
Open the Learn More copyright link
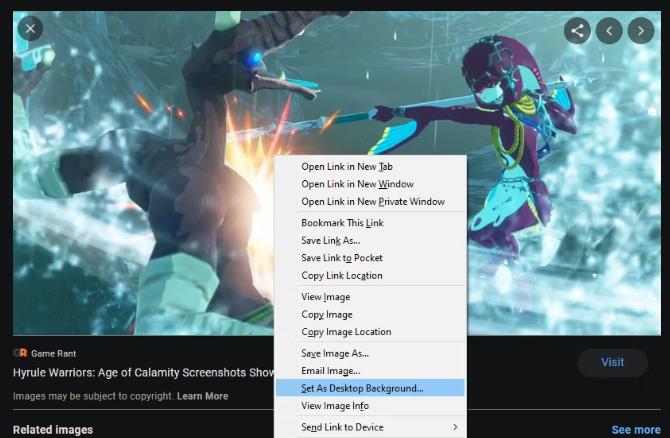coord(203,396)
